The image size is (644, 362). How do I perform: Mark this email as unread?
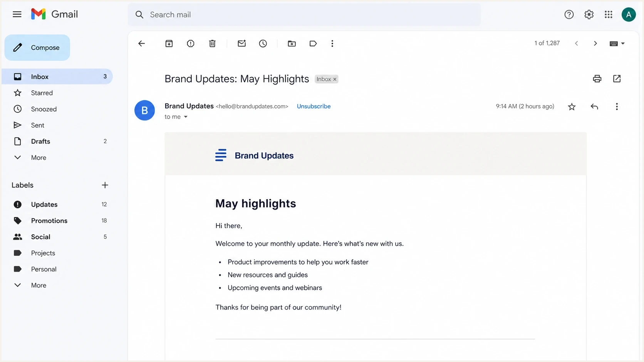(x=241, y=43)
